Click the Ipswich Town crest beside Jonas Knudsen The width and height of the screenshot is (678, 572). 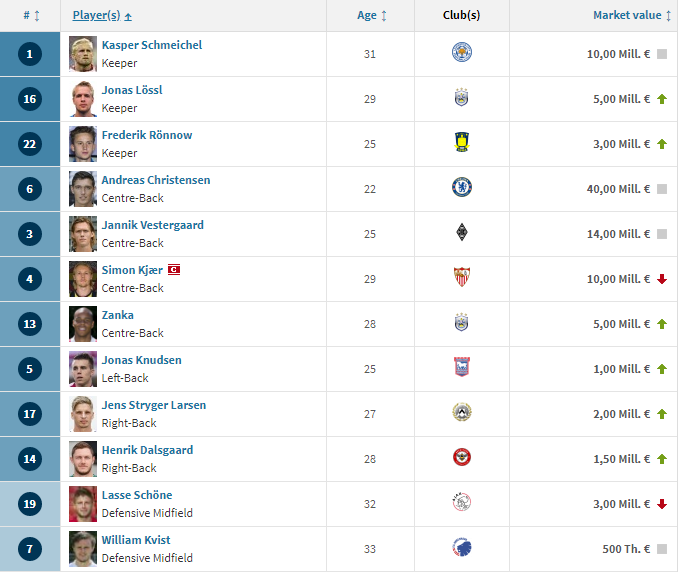pos(462,367)
